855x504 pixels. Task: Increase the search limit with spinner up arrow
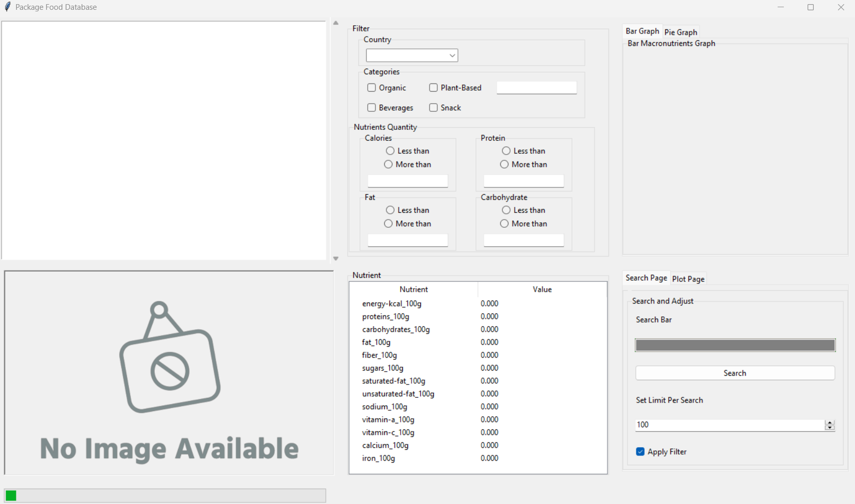[829, 422]
